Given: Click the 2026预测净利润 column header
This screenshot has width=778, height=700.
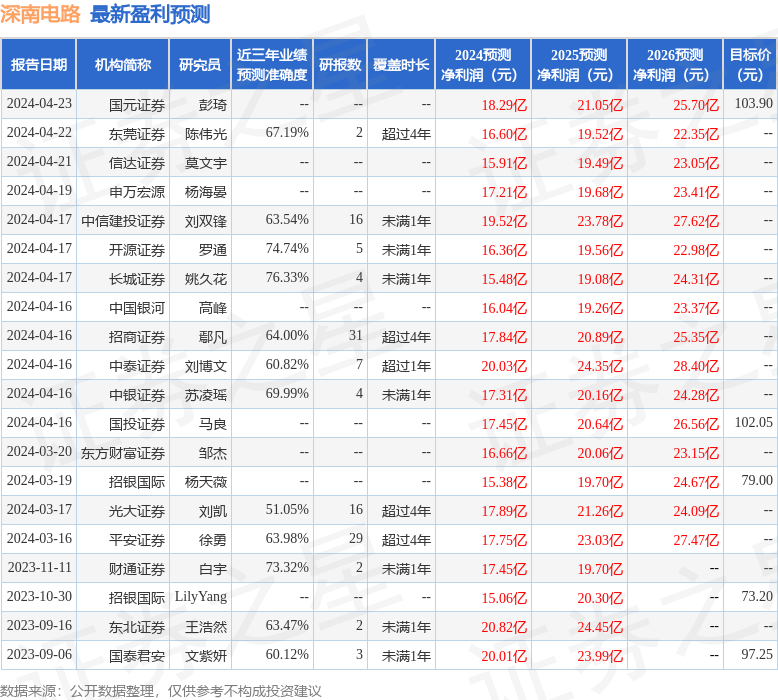Looking at the screenshot, I should point(675,65).
